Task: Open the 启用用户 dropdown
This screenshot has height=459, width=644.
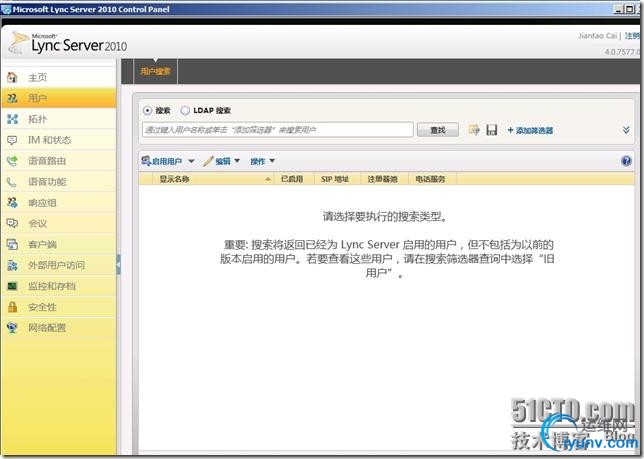Action: [x=168, y=161]
